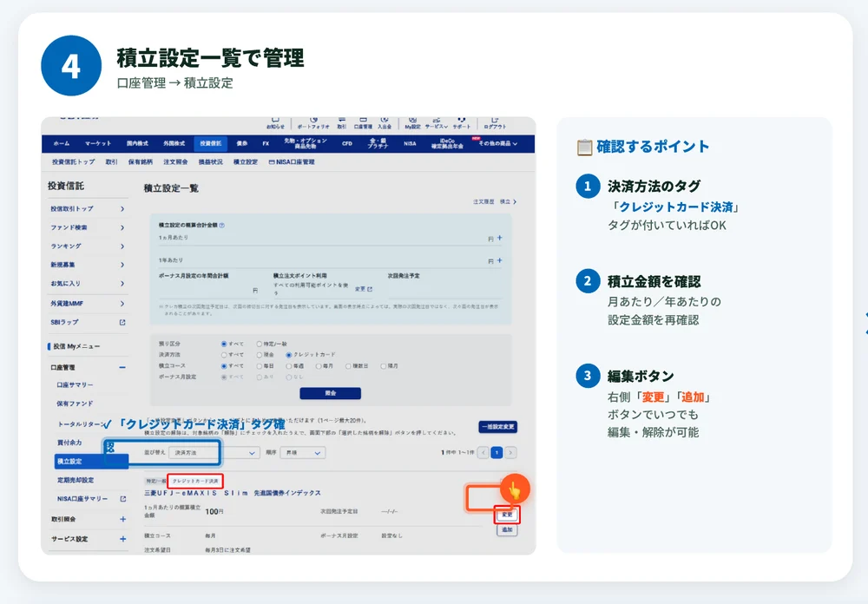Expand the サービス設定 sidebar section
Image resolution: width=868 pixels, height=604 pixels.
coord(123,539)
